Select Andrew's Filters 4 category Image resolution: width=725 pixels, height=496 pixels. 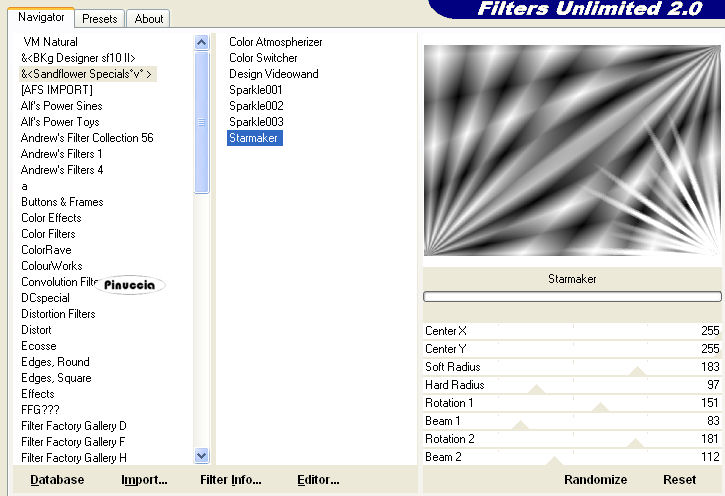click(62, 170)
